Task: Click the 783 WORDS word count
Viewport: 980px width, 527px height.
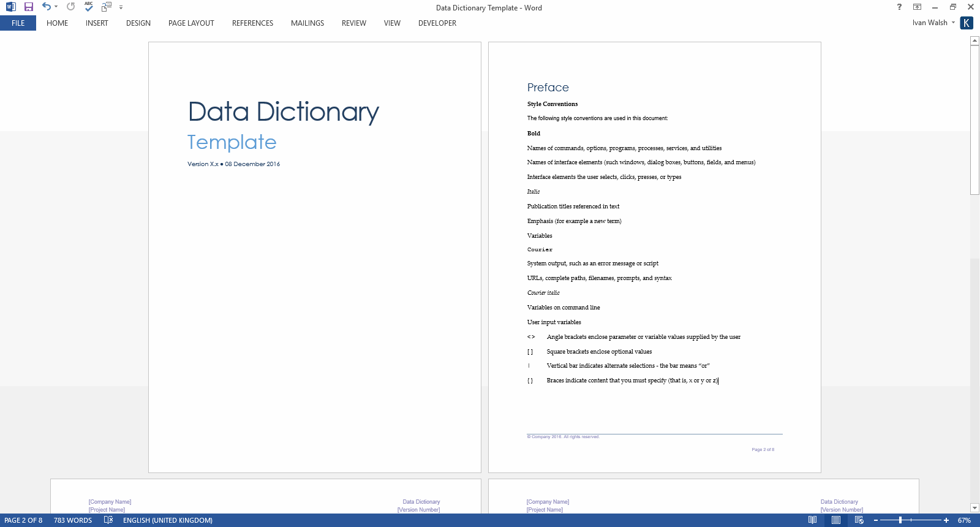Action: coord(73,520)
